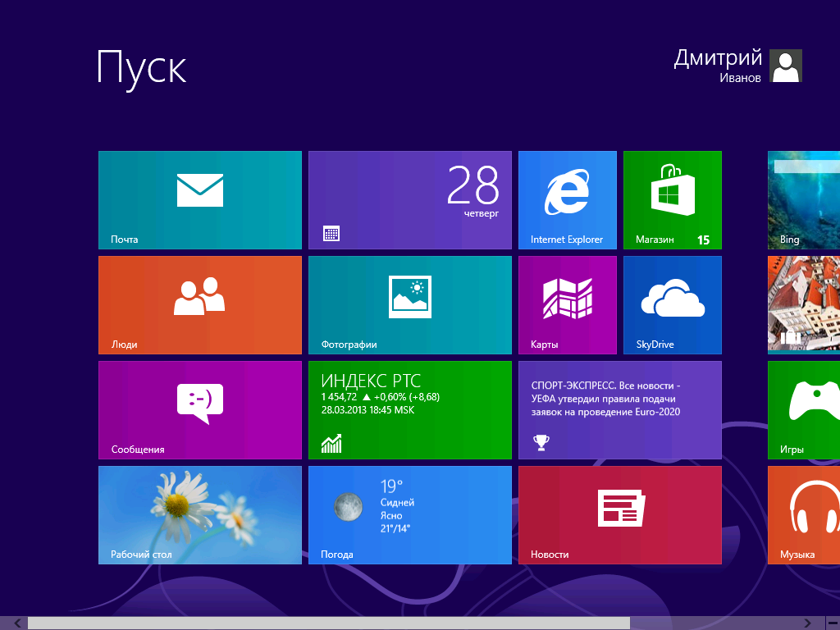The image size is (840, 630).
Task: Open the Игры games tile
Action: (x=804, y=410)
